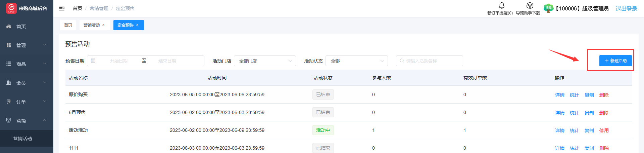The image size is (644, 153).
Task: Open new order reminder bell icon
Action: pos(501,5)
